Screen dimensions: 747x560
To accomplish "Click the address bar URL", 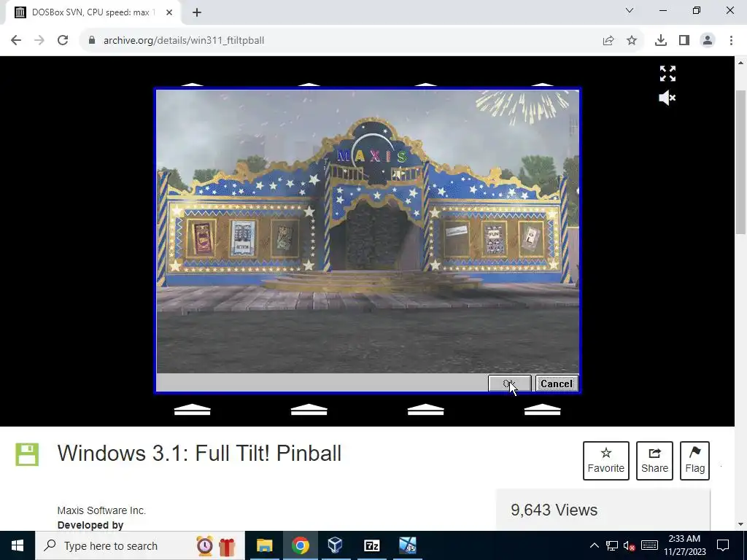I will click(x=184, y=41).
